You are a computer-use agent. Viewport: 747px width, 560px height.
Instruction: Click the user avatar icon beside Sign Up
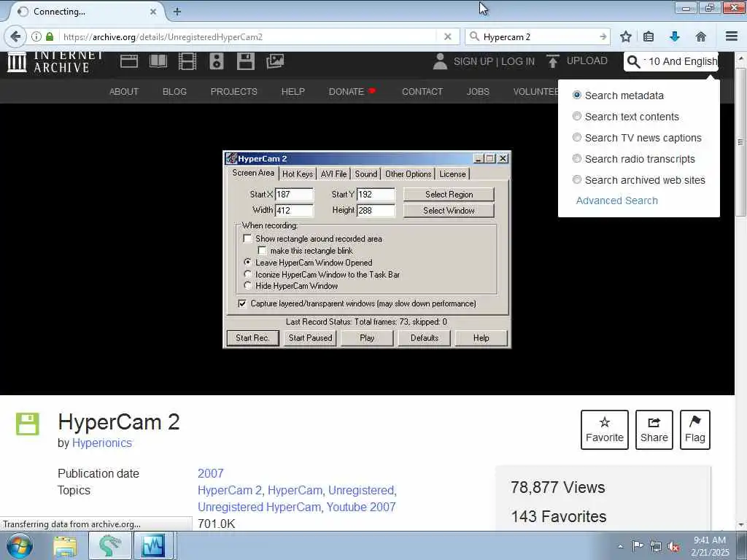440,61
